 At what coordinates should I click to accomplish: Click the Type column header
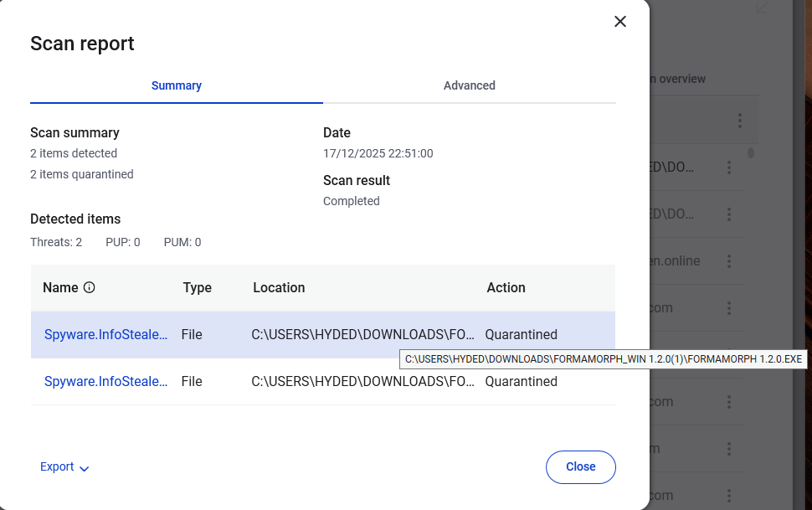tap(198, 287)
